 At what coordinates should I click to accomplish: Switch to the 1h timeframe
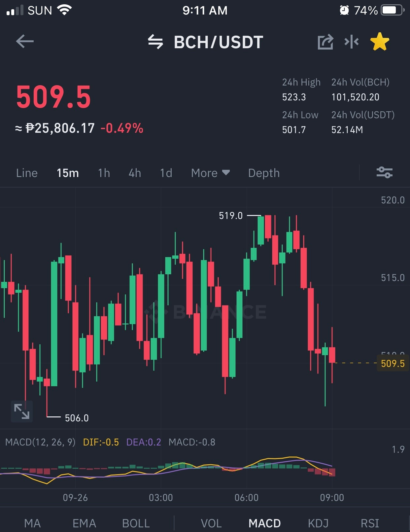(x=104, y=173)
